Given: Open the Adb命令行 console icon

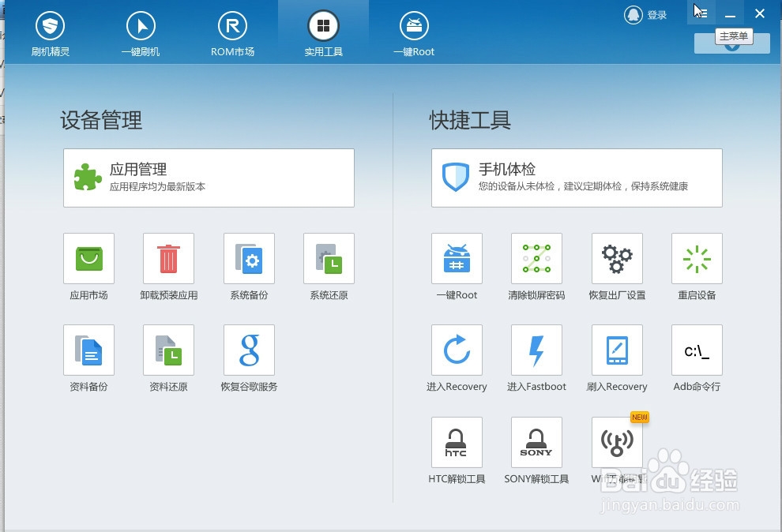Looking at the screenshot, I should tap(697, 350).
